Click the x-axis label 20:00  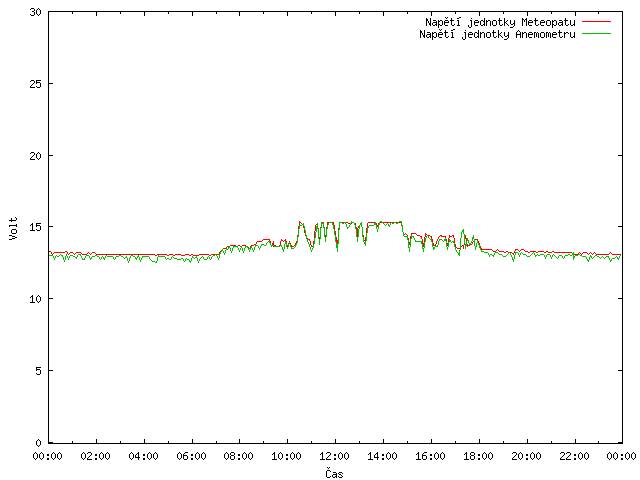[526, 456]
